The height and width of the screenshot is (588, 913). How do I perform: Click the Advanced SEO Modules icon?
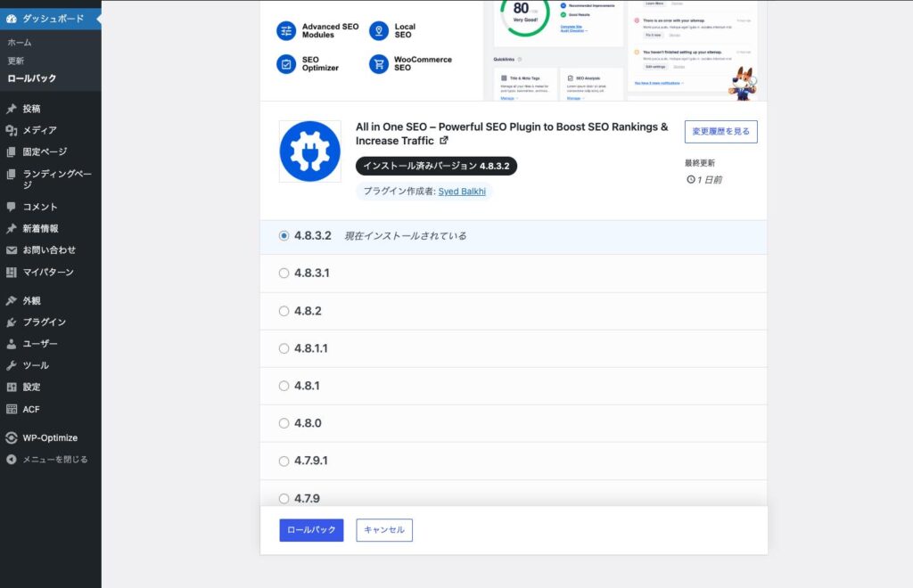[286, 31]
